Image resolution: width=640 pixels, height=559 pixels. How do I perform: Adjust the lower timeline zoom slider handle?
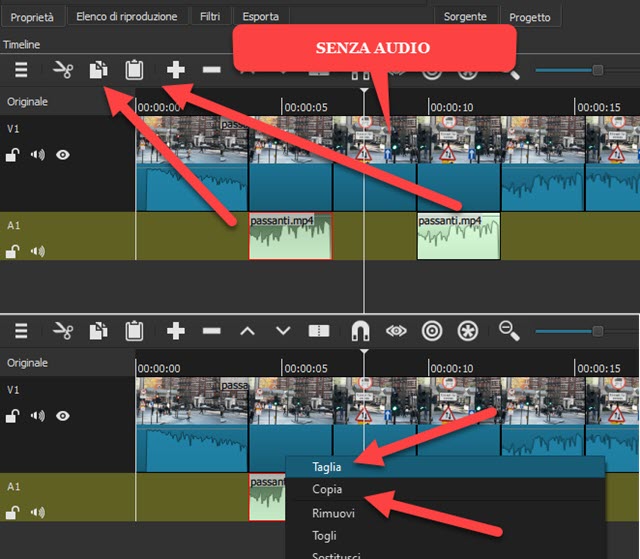pyautogui.click(x=598, y=331)
